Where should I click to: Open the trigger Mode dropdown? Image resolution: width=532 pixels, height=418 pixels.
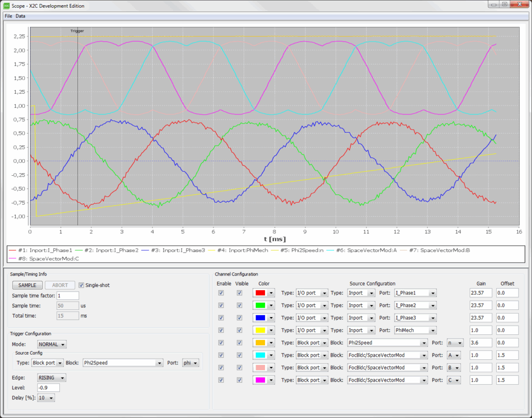click(51, 344)
